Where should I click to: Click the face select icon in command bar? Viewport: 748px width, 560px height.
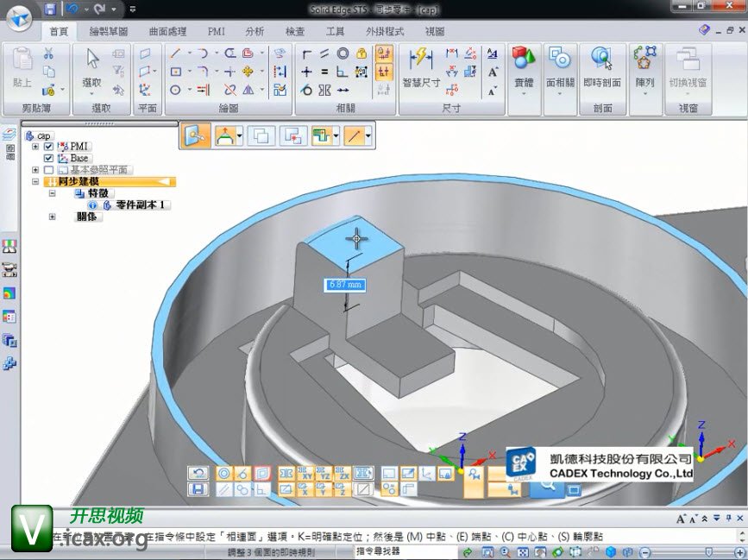pos(196,136)
